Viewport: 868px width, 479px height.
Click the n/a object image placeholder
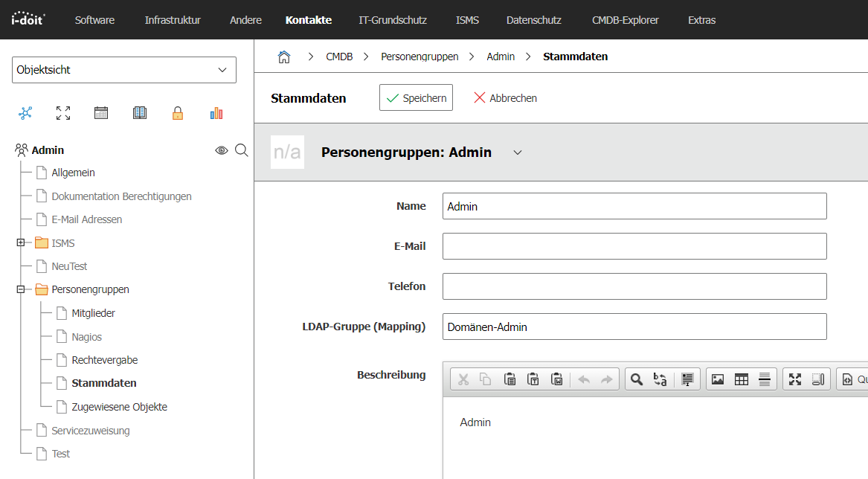point(287,152)
